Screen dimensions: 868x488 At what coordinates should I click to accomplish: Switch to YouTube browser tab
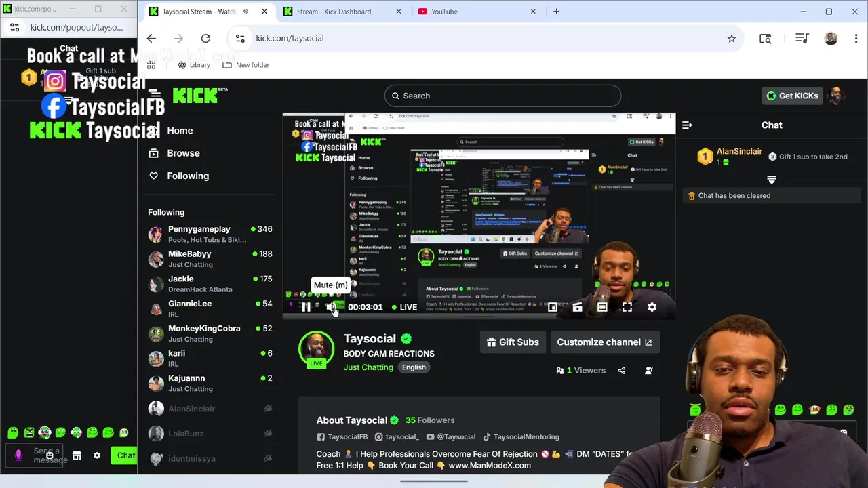click(477, 12)
